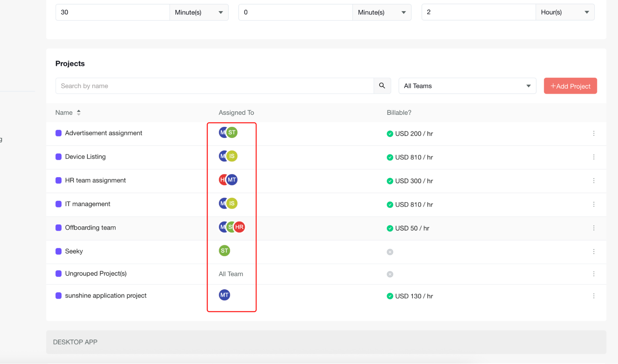Image resolution: width=618 pixels, height=364 pixels.
Task: Click the IS avatar on Device Listing
Action: pyautogui.click(x=232, y=156)
